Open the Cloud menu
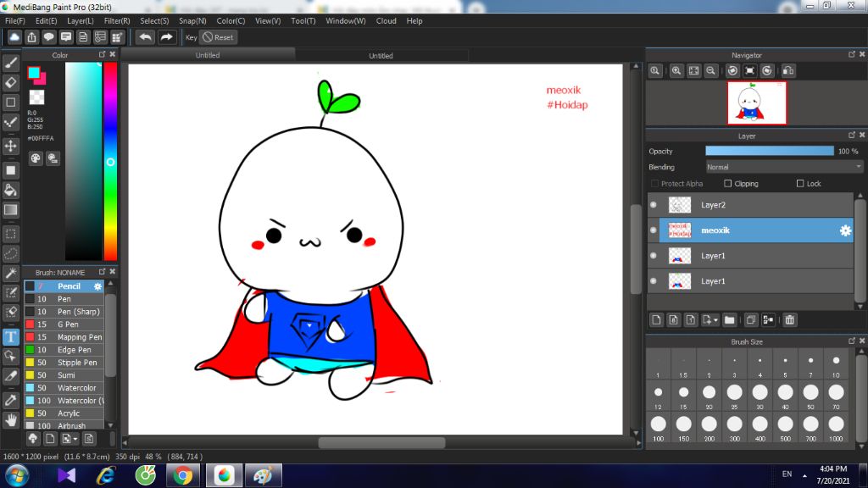 point(386,21)
